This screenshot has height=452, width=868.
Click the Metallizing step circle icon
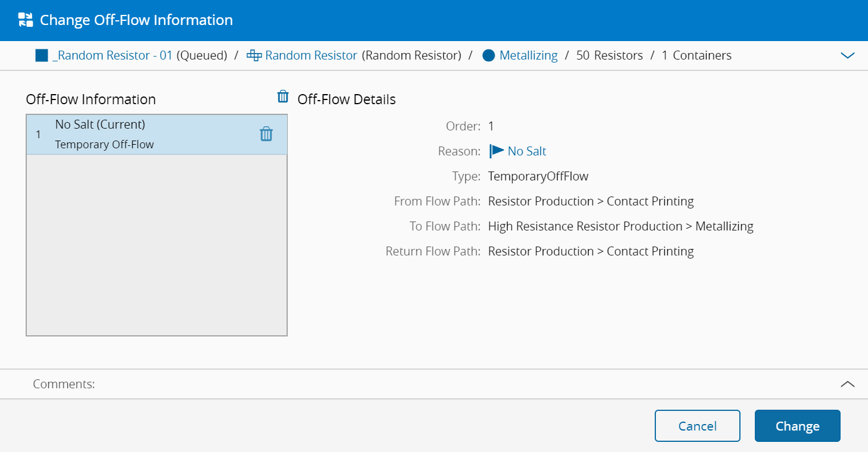click(x=489, y=56)
